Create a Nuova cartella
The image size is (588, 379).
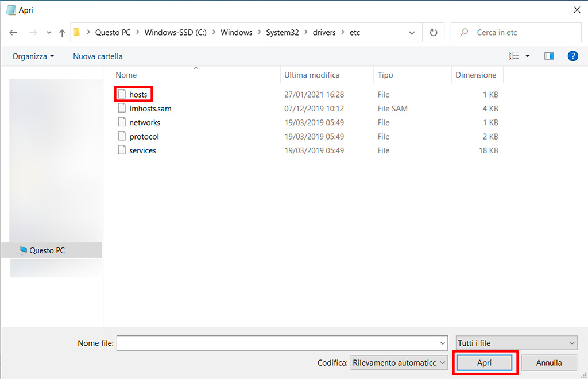click(98, 56)
